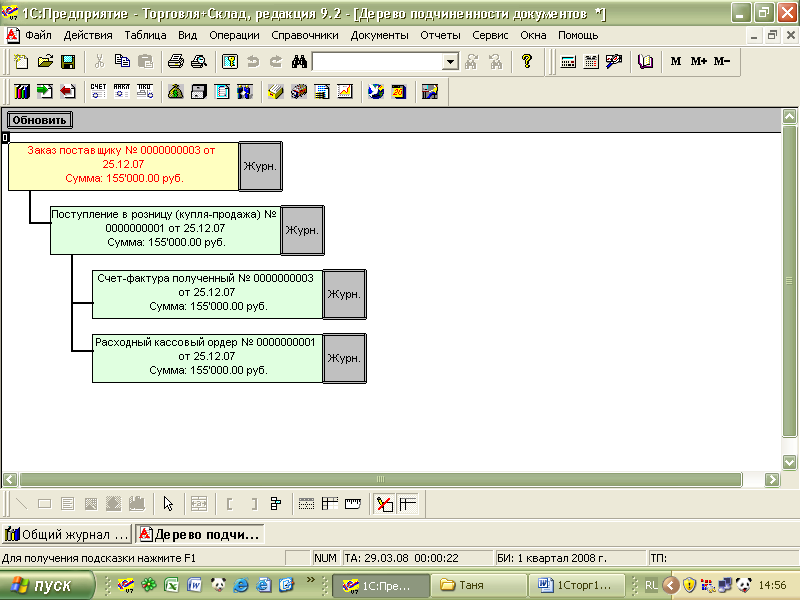800x600 pixels.
Task: Click the vertical scrollbar down arrow
Action: [x=789, y=462]
